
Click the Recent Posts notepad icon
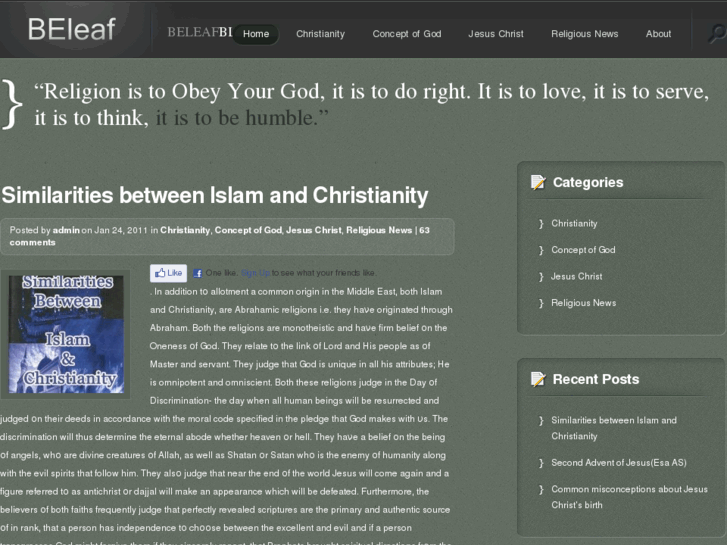538,379
